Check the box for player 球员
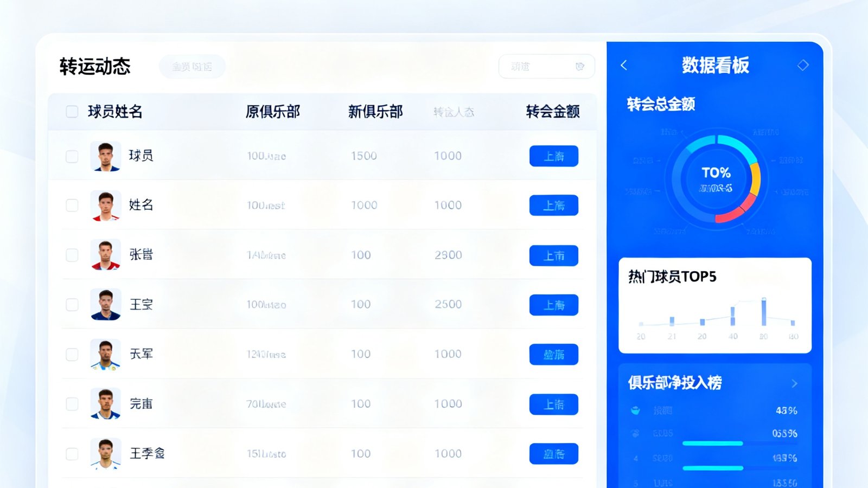Screen dimensions: 868x488 pyautogui.click(x=72, y=157)
